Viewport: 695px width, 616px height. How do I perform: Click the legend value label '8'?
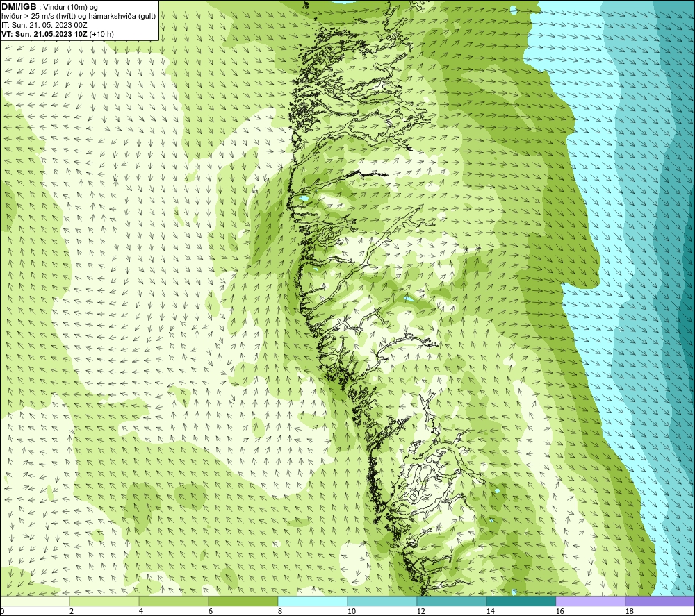coord(280,611)
